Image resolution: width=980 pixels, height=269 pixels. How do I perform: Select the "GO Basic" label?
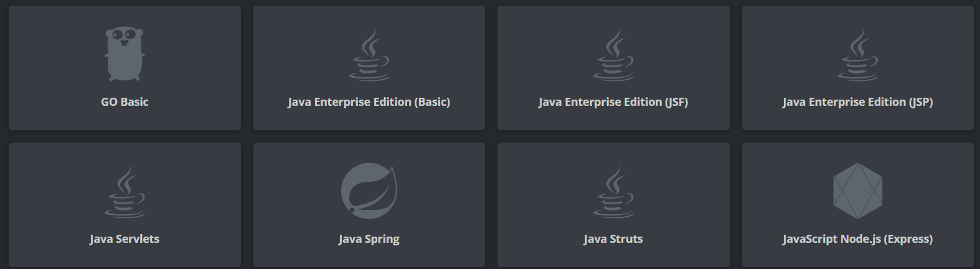pyautogui.click(x=125, y=102)
